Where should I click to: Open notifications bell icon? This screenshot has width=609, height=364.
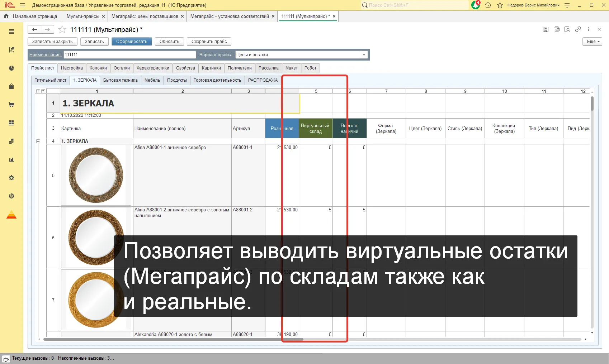point(476,5)
